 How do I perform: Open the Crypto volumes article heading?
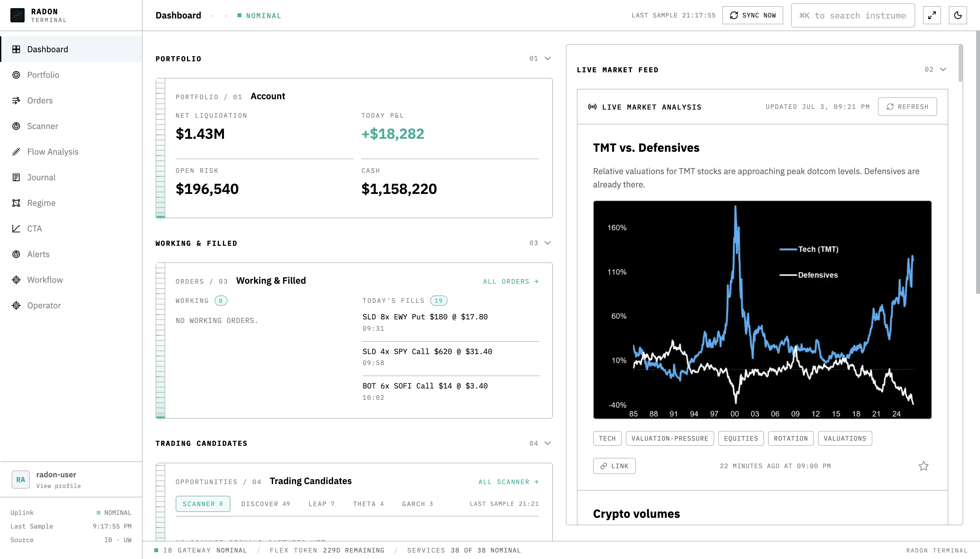pos(636,514)
